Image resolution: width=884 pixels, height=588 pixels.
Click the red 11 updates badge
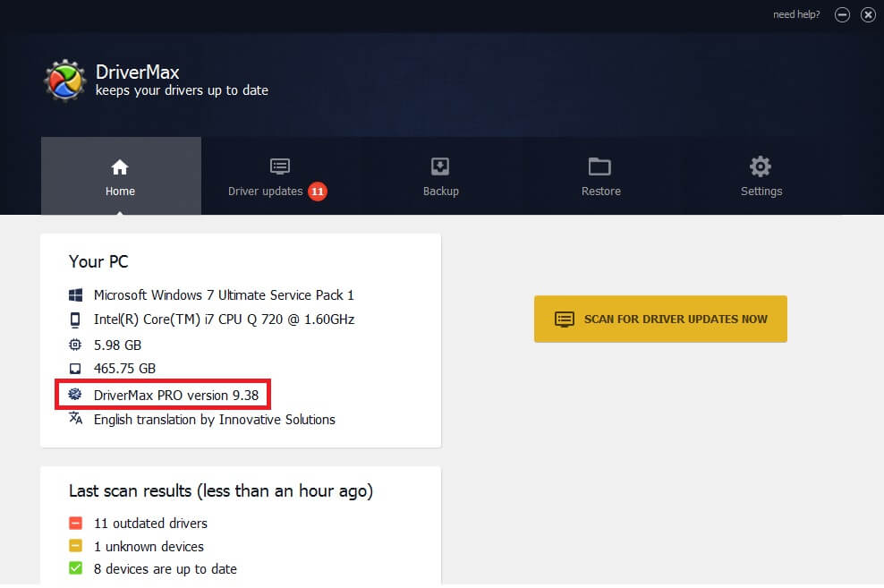pos(318,192)
